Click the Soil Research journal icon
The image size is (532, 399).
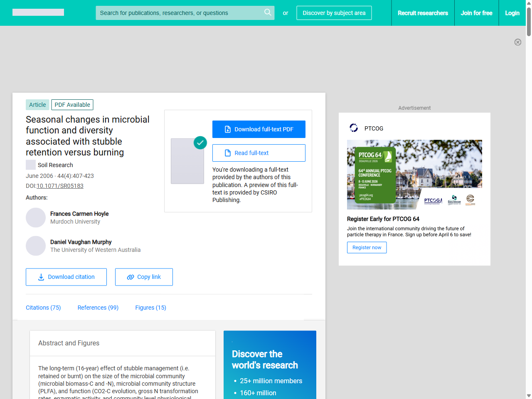tap(31, 165)
